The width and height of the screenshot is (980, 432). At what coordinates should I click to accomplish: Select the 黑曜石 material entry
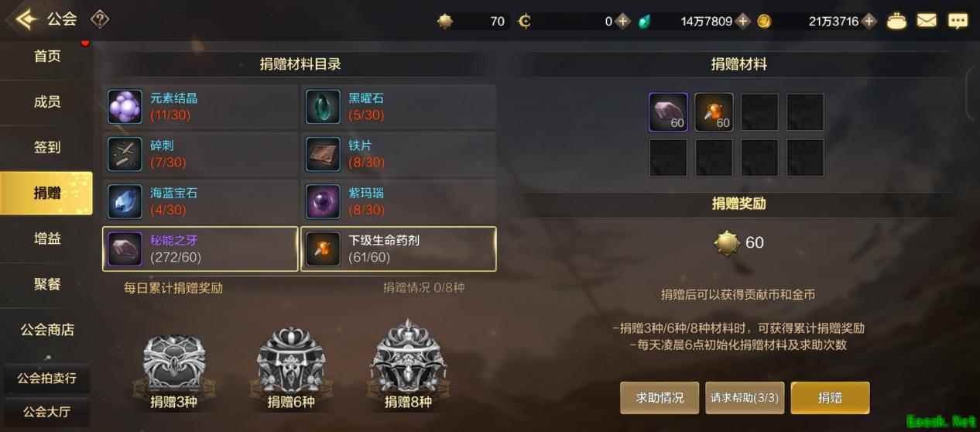click(x=399, y=107)
